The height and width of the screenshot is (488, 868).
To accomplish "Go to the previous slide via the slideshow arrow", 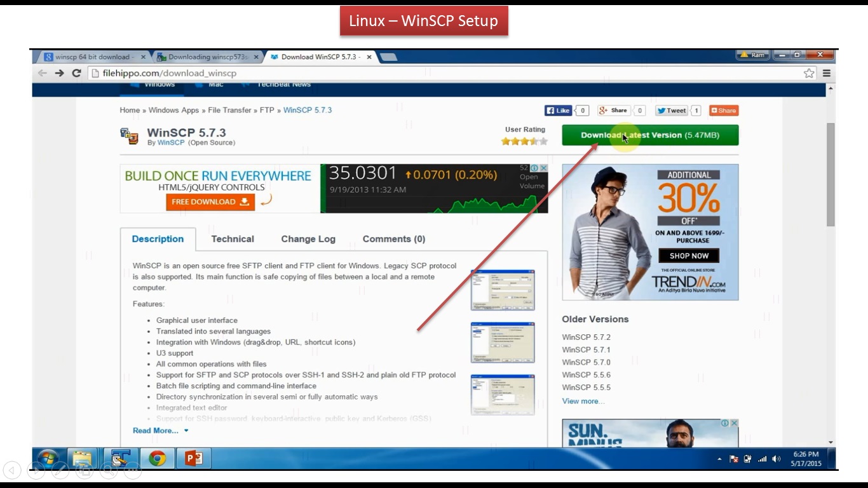I will [12, 470].
